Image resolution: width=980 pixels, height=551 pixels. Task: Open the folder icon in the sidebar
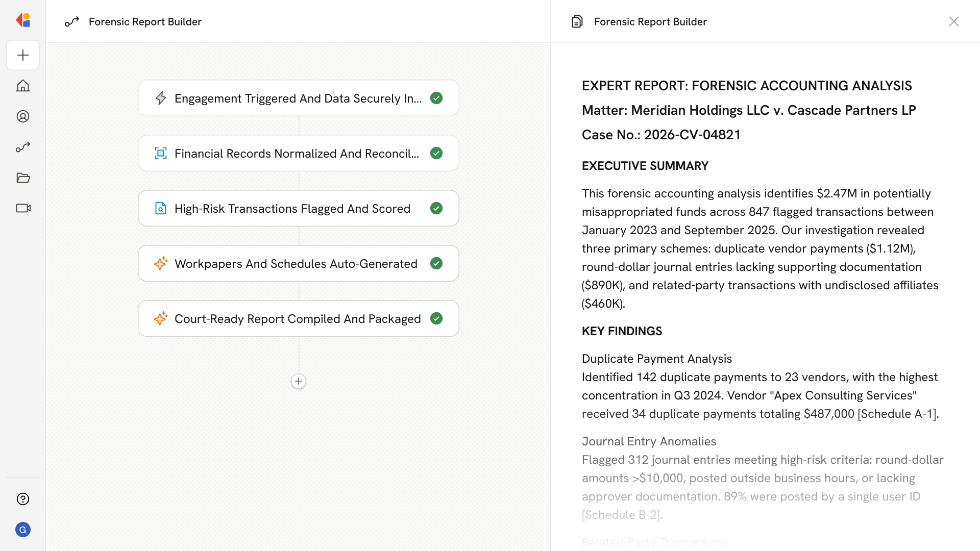23,178
